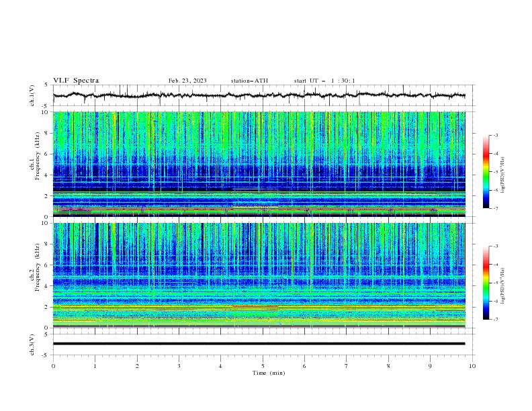Click the 'station=ATH' label
Viewport: 532px width, 411px height.
tap(249, 81)
